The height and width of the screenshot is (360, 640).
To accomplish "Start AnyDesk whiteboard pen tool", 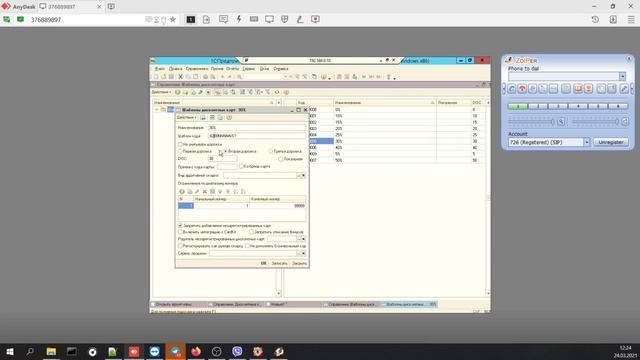I will click(x=300, y=19).
